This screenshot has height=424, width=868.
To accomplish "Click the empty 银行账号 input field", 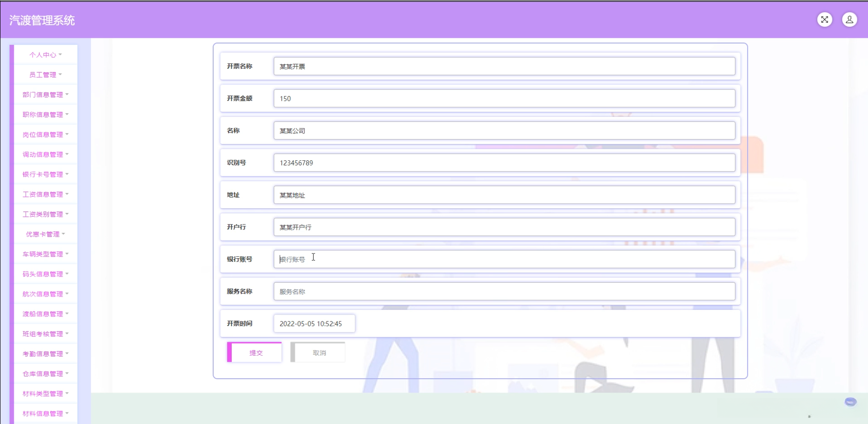I will [504, 259].
